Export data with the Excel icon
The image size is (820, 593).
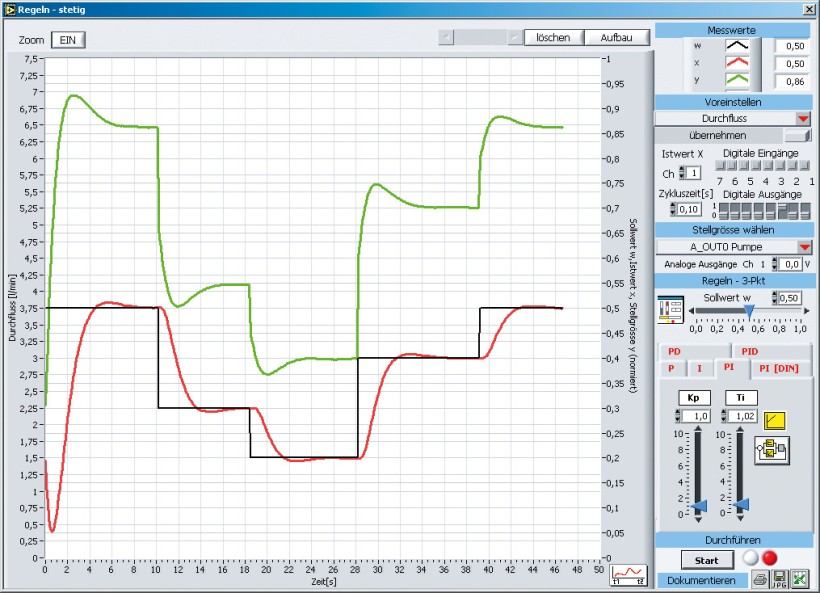tap(798, 580)
